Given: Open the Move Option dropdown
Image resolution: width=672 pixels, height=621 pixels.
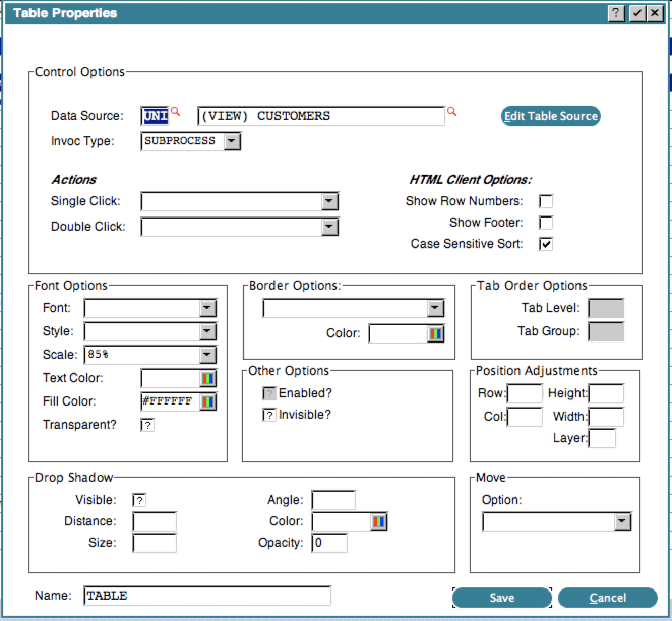Looking at the screenshot, I should pyautogui.click(x=622, y=522).
